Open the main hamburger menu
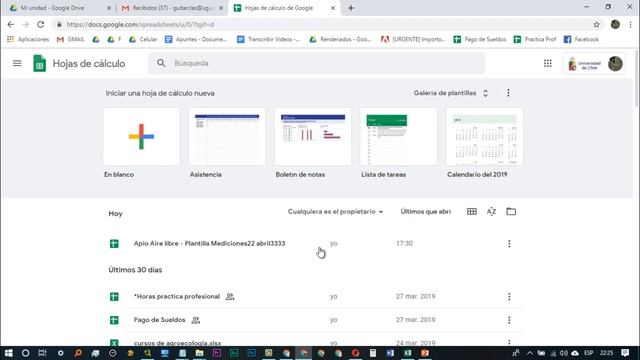The height and width of the screenshot is (360, 640). click(x=17, y=63)
